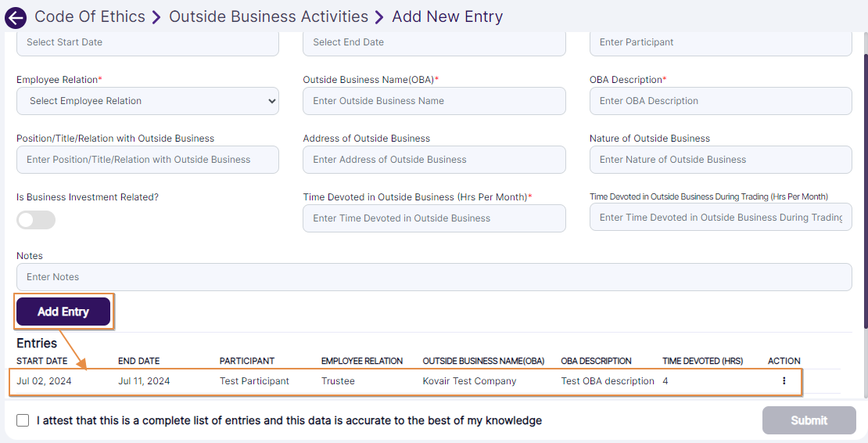Open the three-dot action menu for entry
868x443 pixels.
click(784, 381)
